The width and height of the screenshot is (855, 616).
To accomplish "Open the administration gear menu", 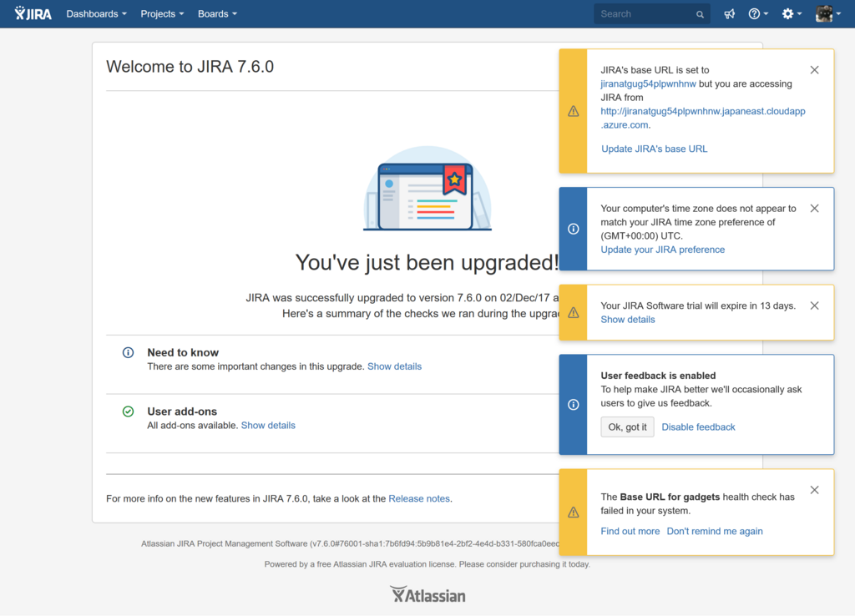I will coord(792,14).
